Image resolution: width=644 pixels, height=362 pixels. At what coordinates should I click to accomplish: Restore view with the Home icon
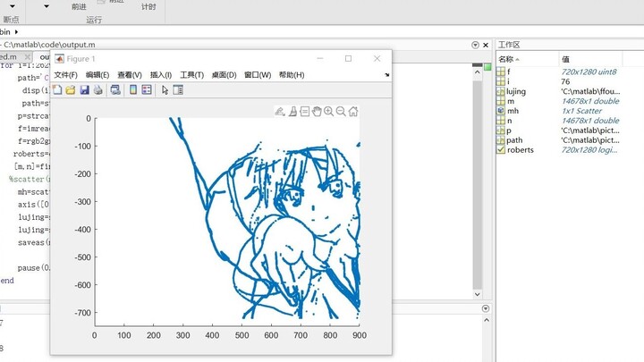click(353, 111)
